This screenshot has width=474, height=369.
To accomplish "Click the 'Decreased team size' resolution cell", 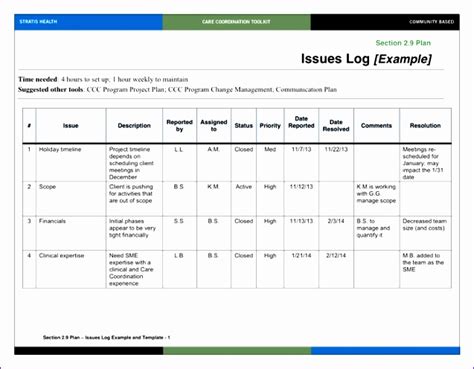I will [425, 233].
